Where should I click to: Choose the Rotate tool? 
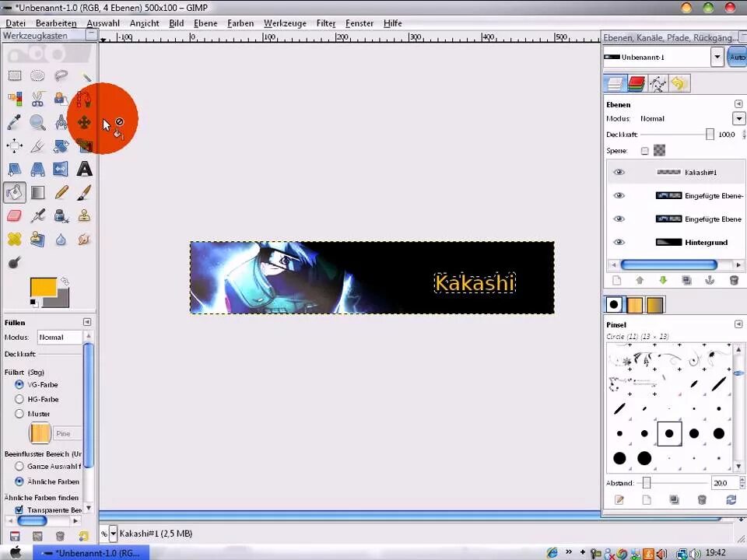(61, 145)
